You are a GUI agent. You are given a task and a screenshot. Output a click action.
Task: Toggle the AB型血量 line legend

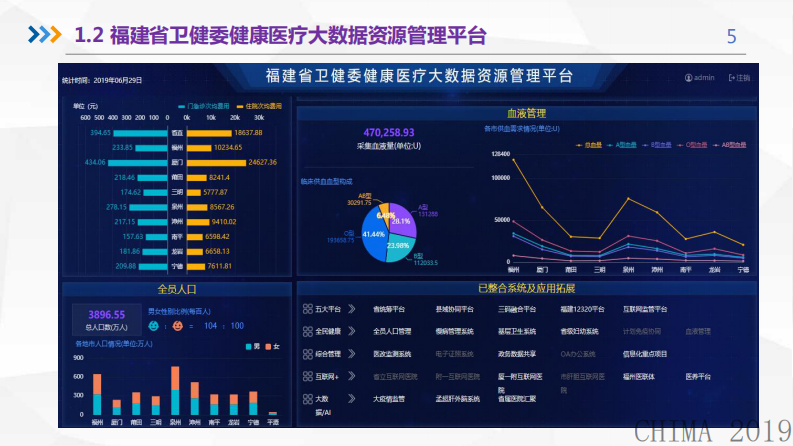[x=729, y=145]
